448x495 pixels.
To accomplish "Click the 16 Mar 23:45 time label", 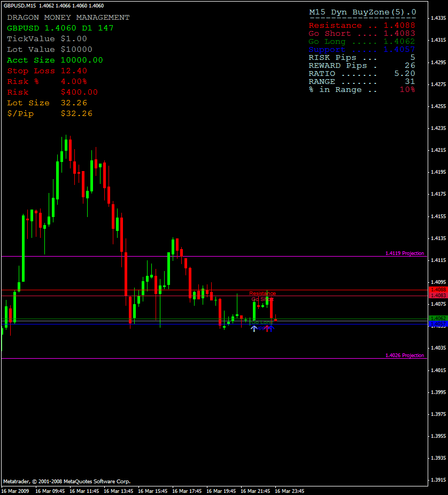I will pyautogui.click(x=290, y=491).
